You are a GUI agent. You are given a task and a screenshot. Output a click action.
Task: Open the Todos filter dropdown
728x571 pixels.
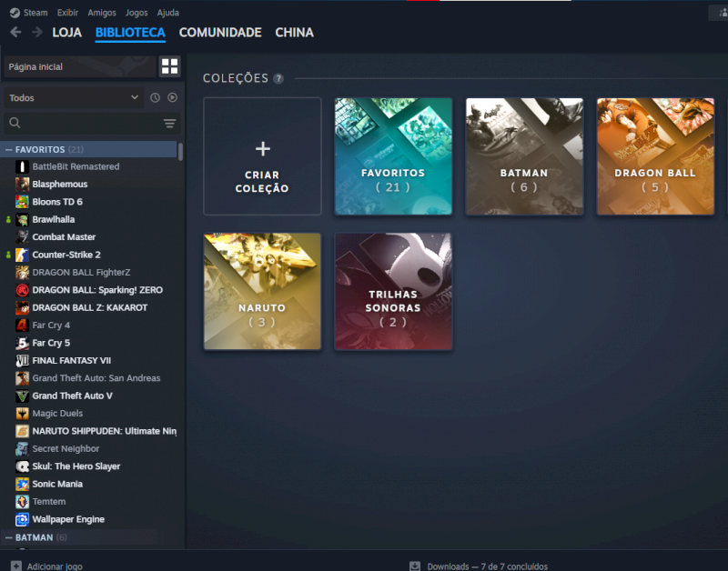coord(74,98)
